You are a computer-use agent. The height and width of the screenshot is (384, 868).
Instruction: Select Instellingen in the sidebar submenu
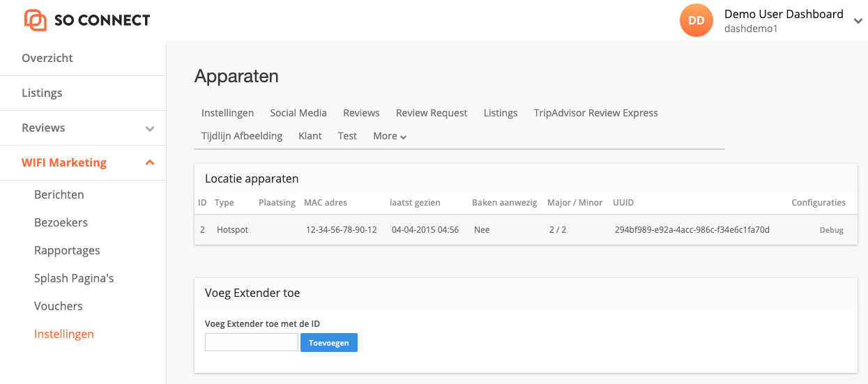(x=64, y=334)
